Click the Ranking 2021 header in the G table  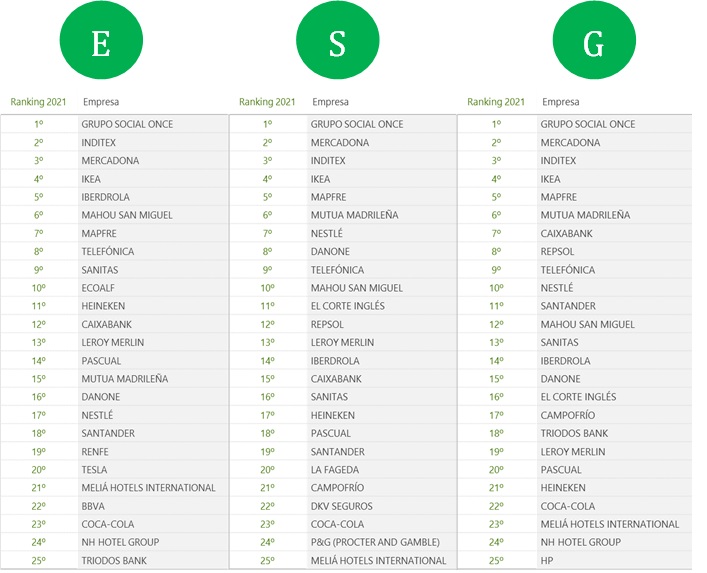click(x=496, y=102)
